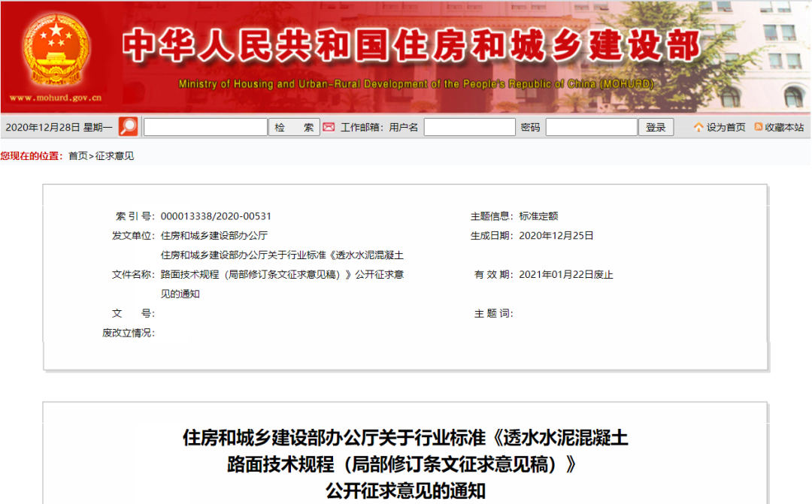
Task: Click the validity text 2021年01月22日废止
Action: (x=566, y=275)
